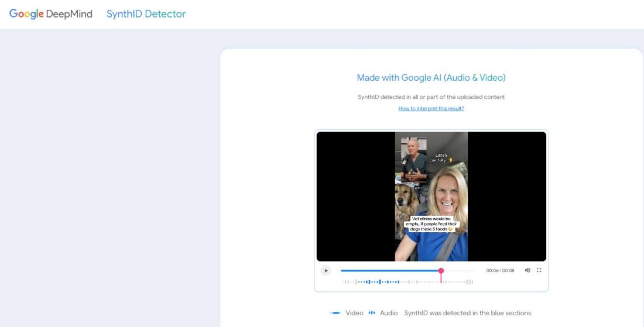Image resolution: width=644 pixels, height=327 pixels.
Task: Click the Google DeepMind logo
Action: pos(51,14)
